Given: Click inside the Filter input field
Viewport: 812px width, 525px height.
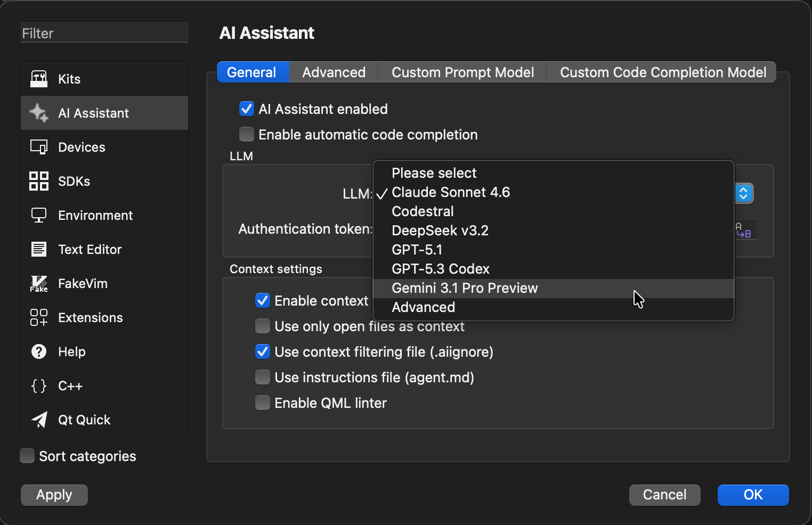Looking at the screenshot, I should pos(104,32).
